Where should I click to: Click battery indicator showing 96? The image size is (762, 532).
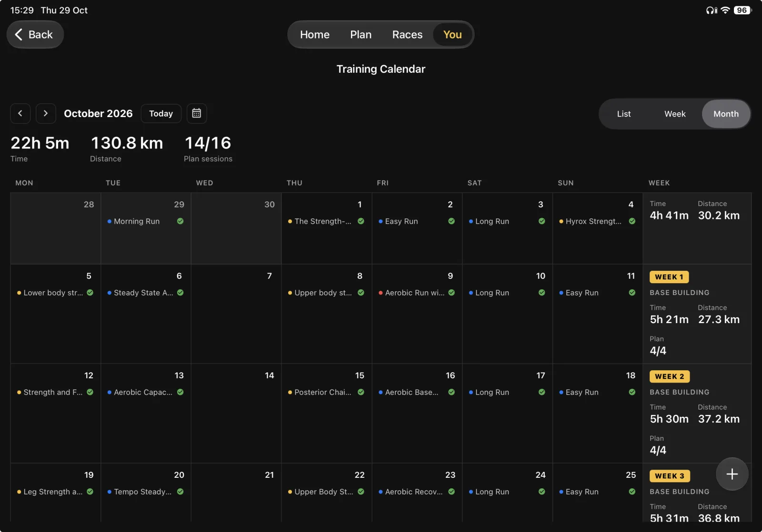tap(742, 10)
